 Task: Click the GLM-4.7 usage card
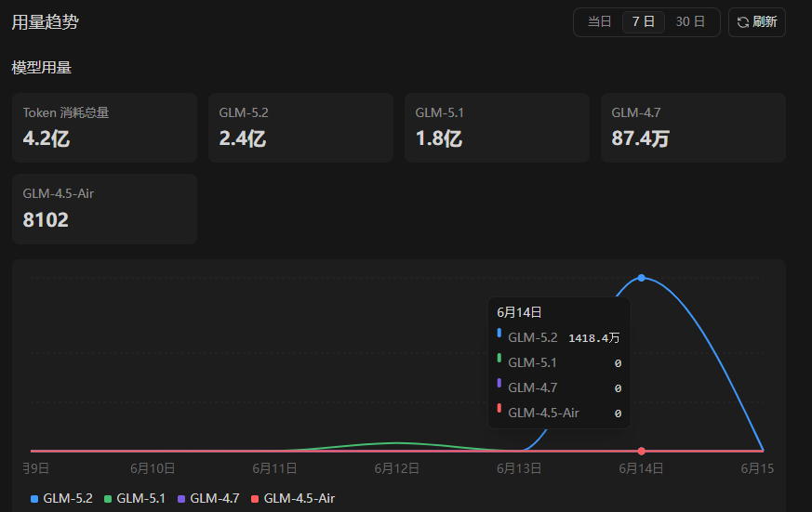(x=694, y=127)
